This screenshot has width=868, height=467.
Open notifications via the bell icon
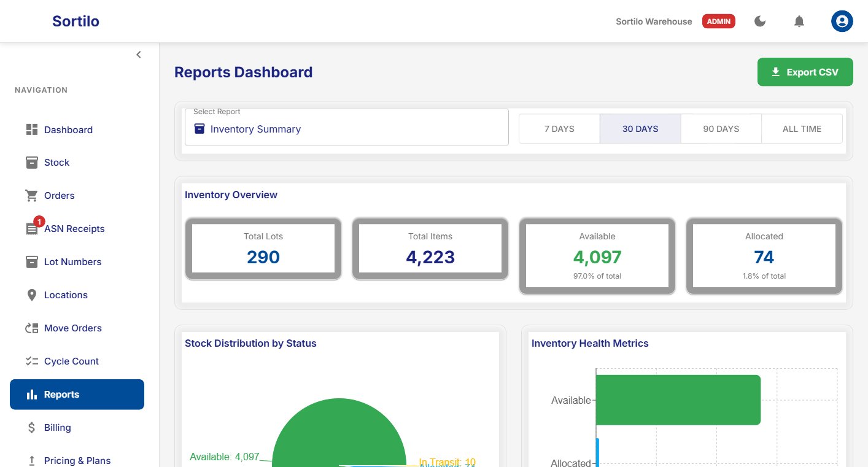click(799, 21)
